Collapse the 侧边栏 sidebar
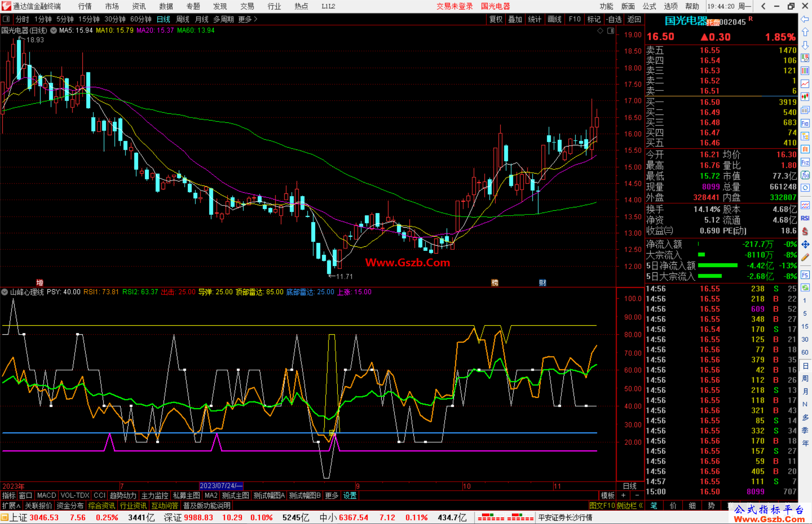 (630, 506)
